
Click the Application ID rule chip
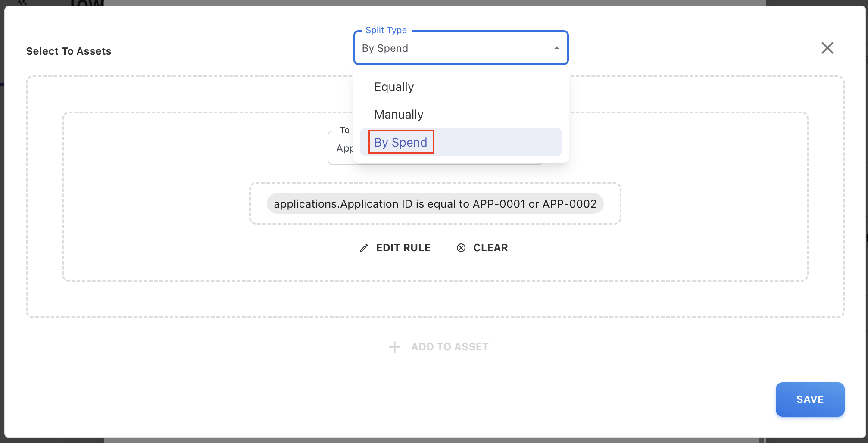click(435, 204)
